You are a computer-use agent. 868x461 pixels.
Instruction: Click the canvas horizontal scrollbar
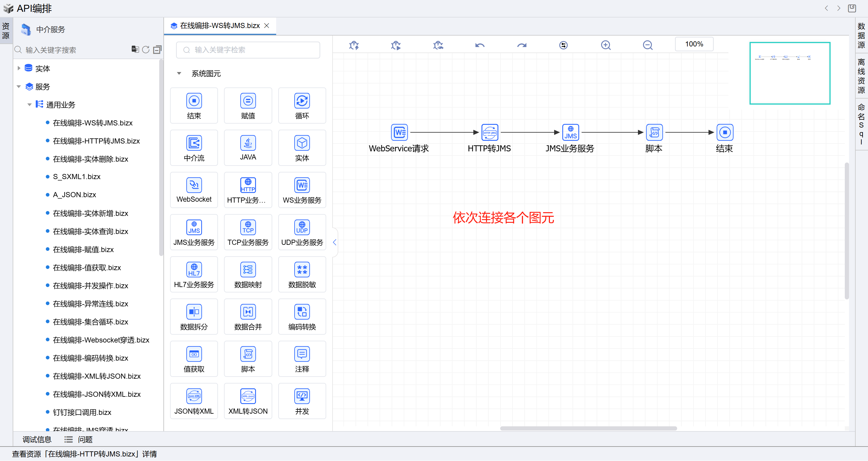588,428
